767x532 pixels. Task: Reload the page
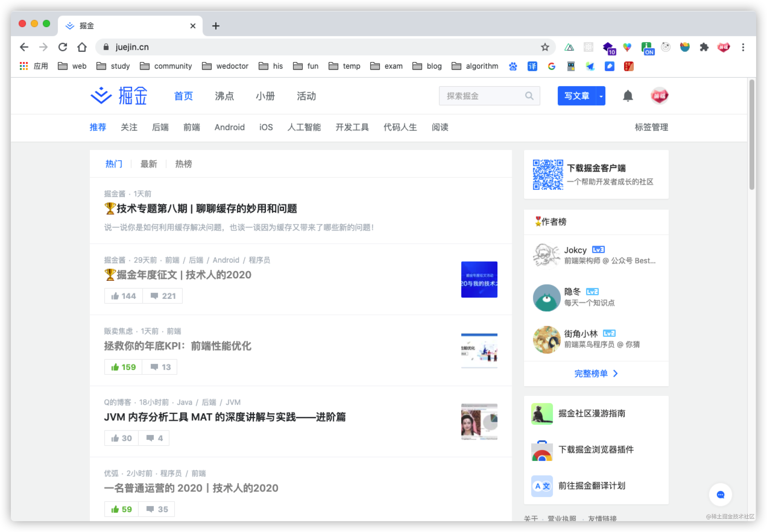tap(62, 47)
